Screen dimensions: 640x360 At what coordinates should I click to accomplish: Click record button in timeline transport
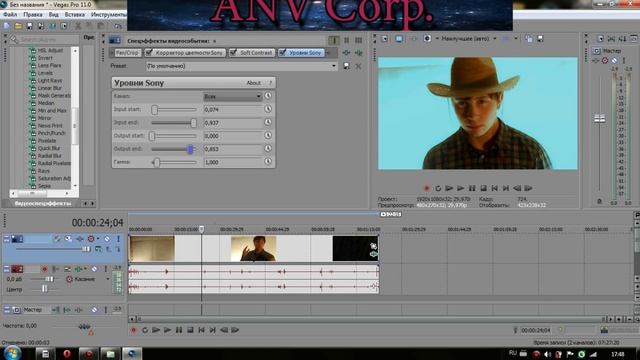click(133, 330)
